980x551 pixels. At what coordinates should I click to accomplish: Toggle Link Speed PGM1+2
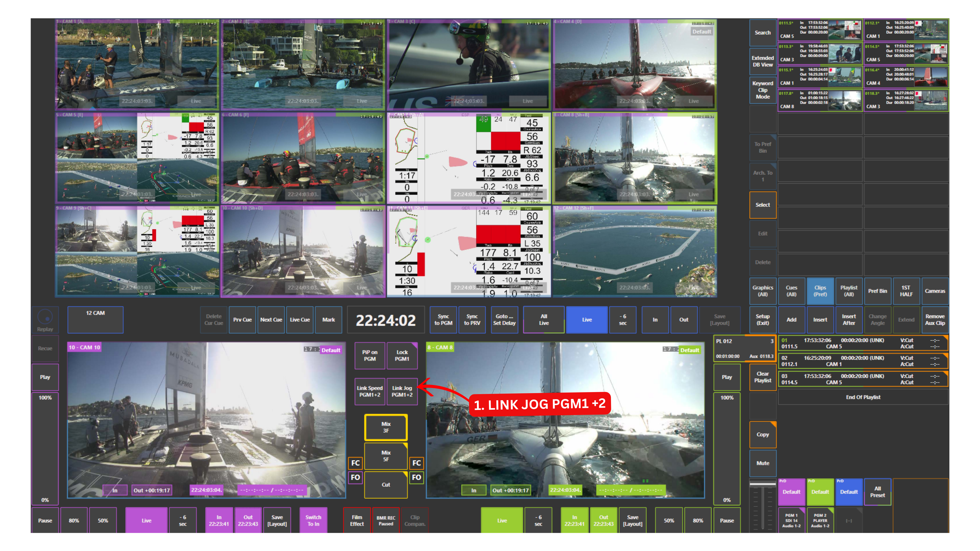click(369, 391)
